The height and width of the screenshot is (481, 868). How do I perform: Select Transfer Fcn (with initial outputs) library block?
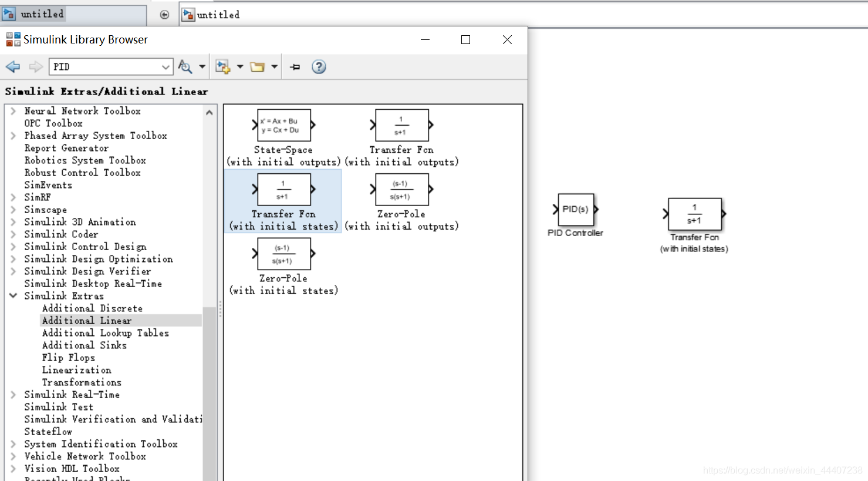coord(401,138)
